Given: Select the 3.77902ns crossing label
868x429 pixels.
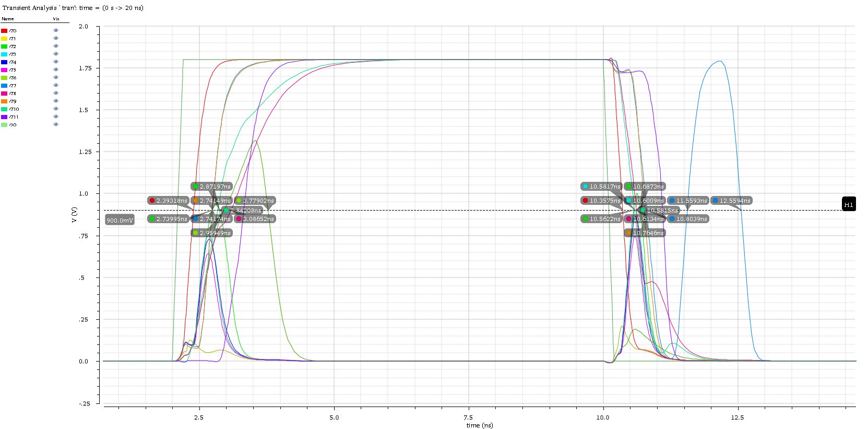Looking at the screenshot, I should 255,201.
